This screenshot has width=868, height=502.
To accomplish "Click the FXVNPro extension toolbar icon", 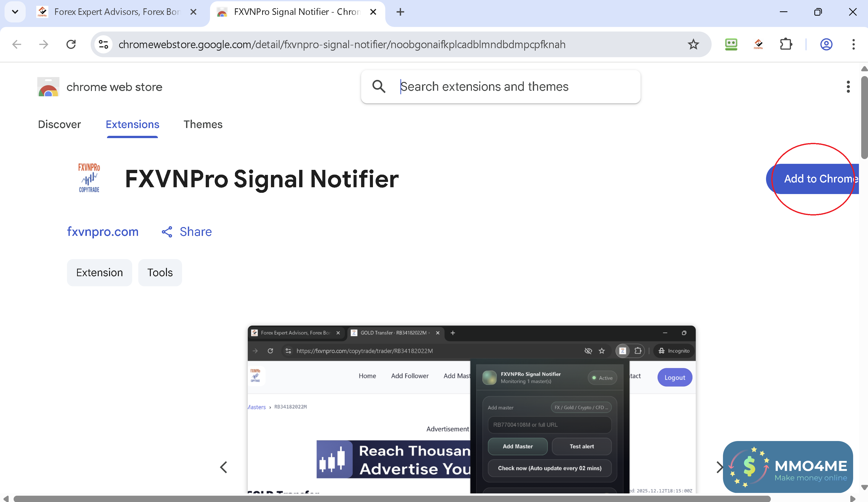I will tap(758, 44).
